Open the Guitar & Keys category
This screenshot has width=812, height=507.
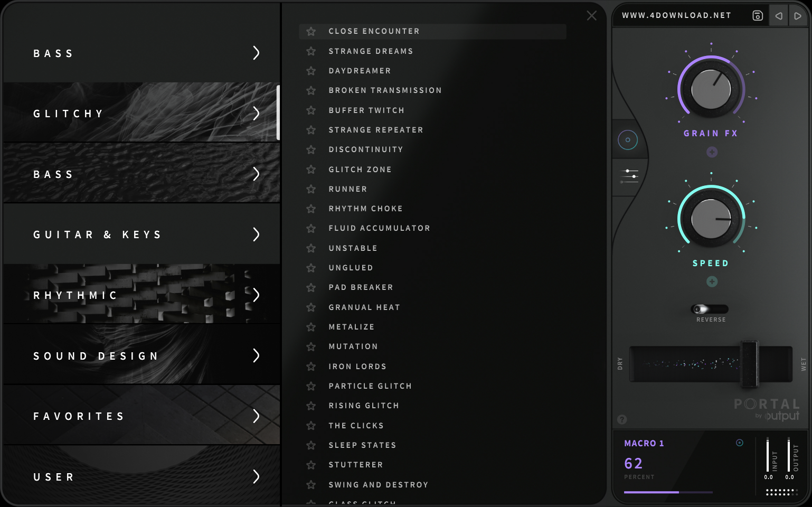pos(141,234)
